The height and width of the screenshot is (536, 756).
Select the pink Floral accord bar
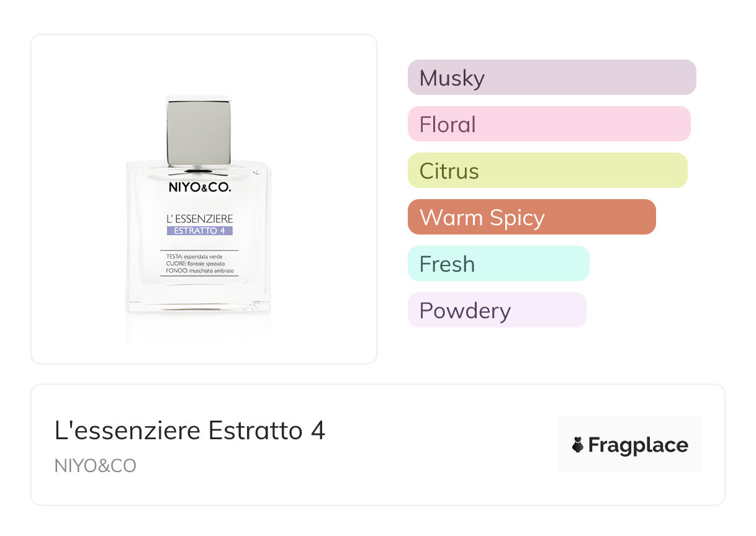549,124
